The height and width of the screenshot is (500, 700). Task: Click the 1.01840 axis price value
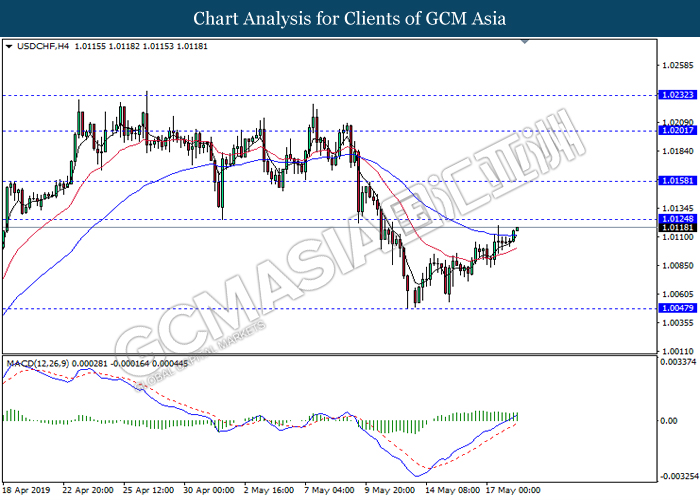(678, 151)
